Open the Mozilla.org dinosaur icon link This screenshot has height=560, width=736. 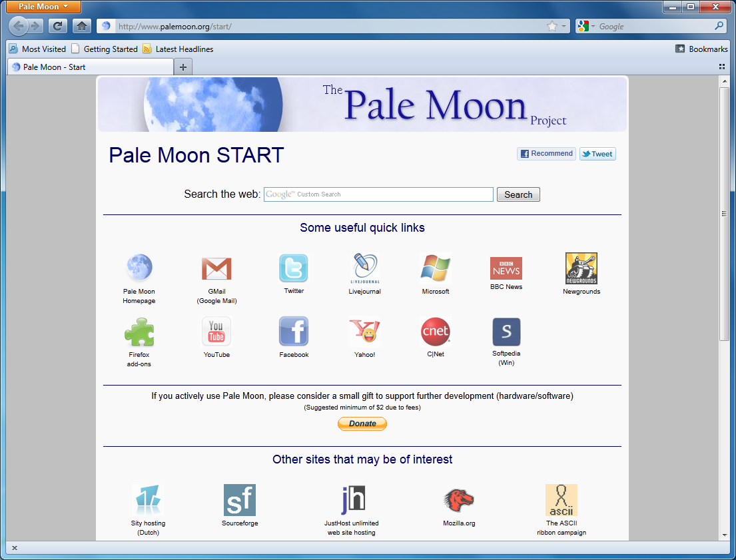point(459,500)
